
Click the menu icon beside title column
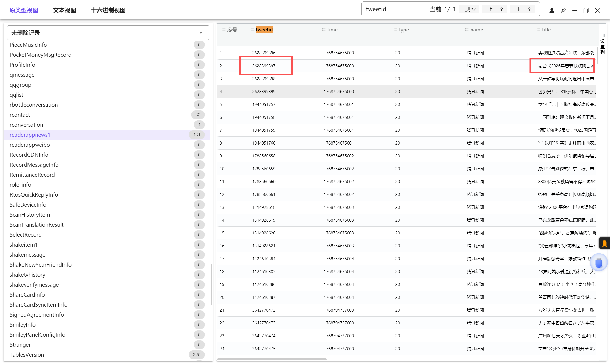click(538, 30)
